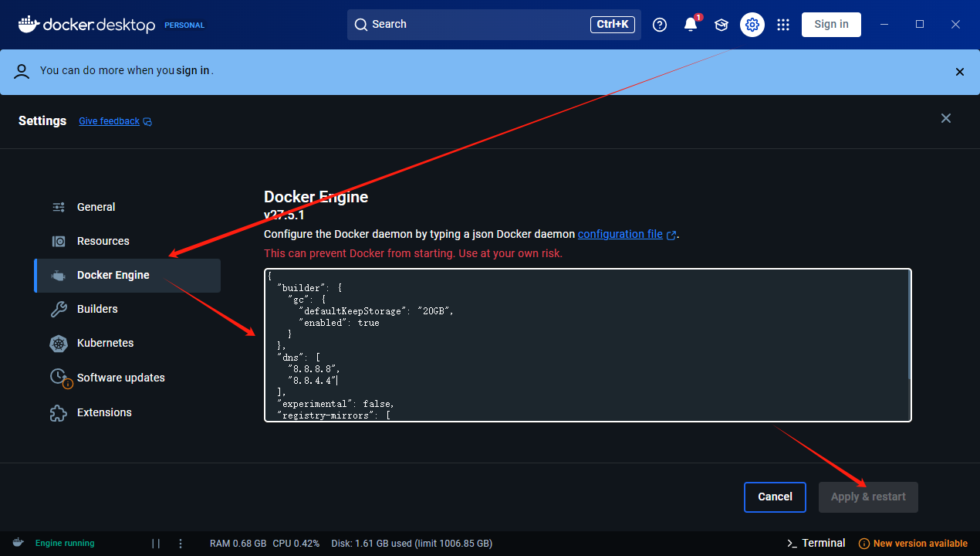Pause the Docker engine

tap(156, 543)
